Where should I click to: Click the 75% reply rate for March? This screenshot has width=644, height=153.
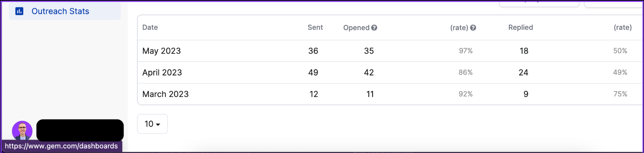[620, 94]
